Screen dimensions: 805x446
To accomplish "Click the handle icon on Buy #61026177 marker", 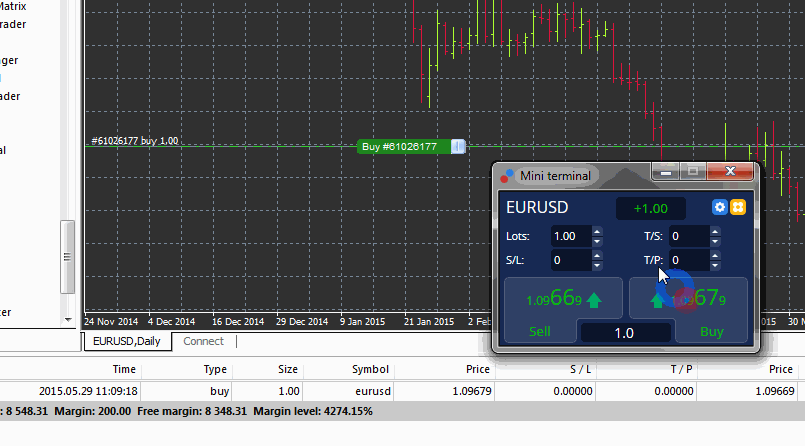I will [457, 147].
